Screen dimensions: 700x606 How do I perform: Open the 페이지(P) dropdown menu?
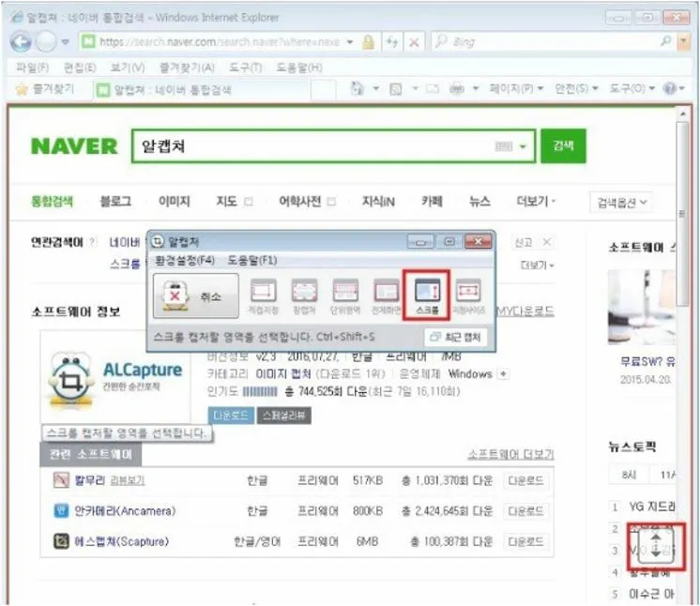[516, 88]
